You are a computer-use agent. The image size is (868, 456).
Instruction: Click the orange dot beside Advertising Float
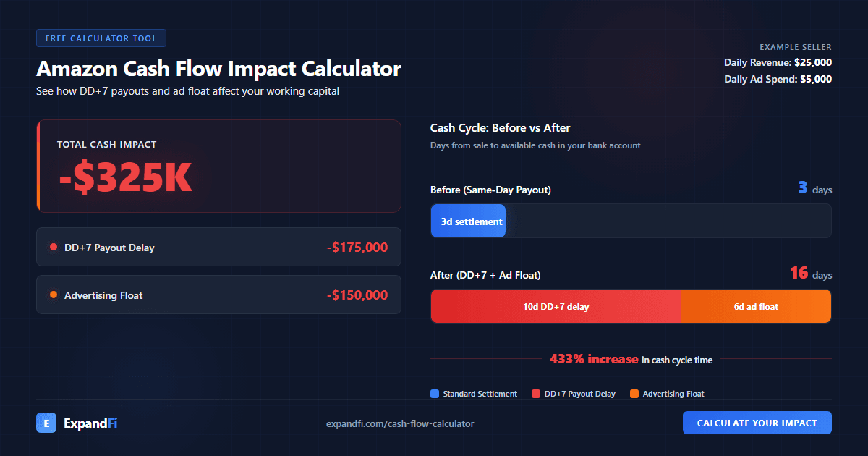coord(53,295)
